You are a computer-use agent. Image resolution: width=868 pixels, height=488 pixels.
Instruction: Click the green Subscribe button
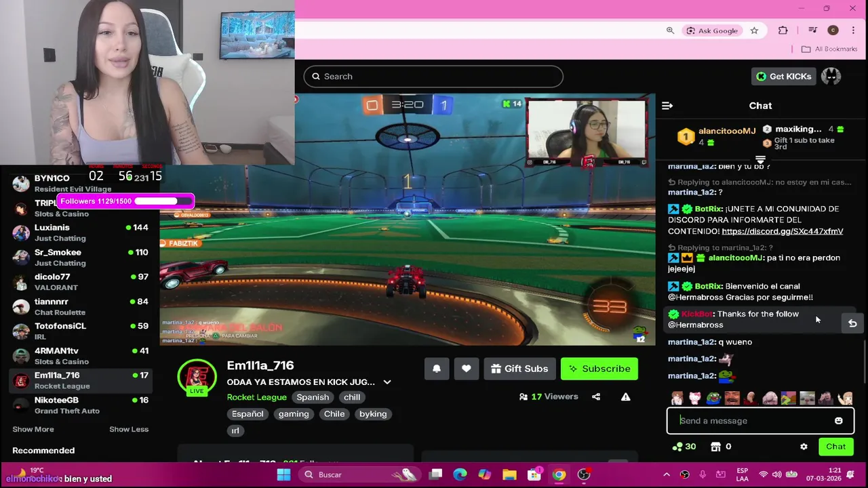tap(599, 369)
